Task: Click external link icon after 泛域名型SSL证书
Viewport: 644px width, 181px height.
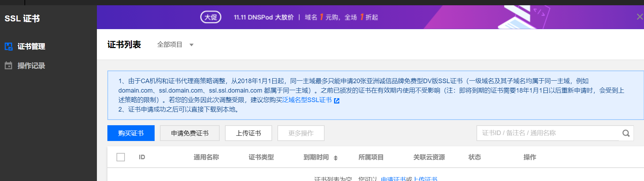Action: [337, 101]
